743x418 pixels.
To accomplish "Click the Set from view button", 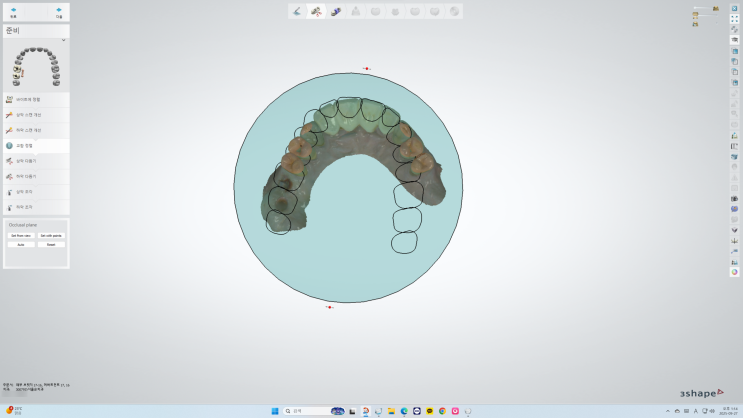I will pos(21,236).
